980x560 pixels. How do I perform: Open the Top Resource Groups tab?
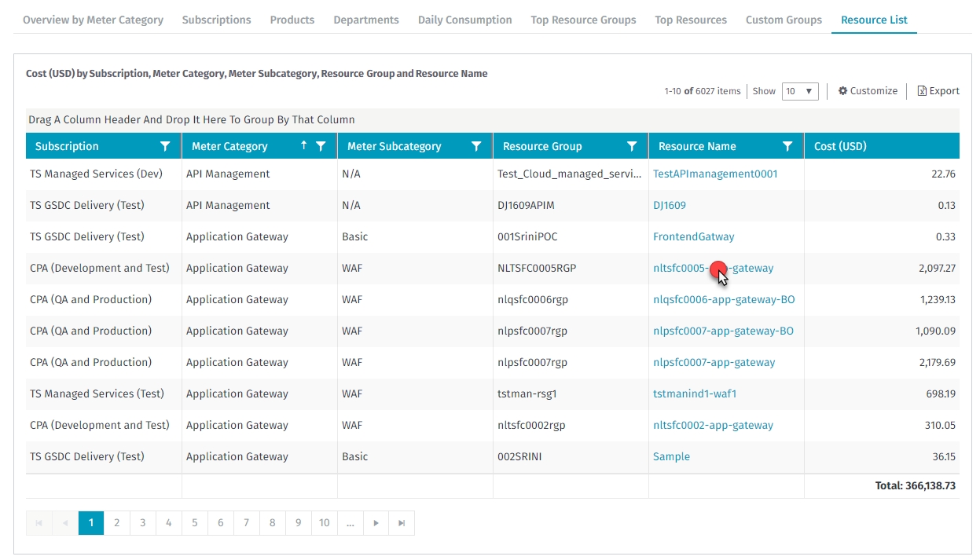pos(583,20)
